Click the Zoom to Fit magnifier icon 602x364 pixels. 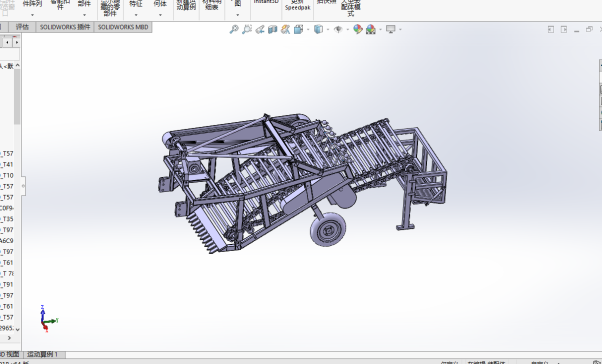[234, 29]
